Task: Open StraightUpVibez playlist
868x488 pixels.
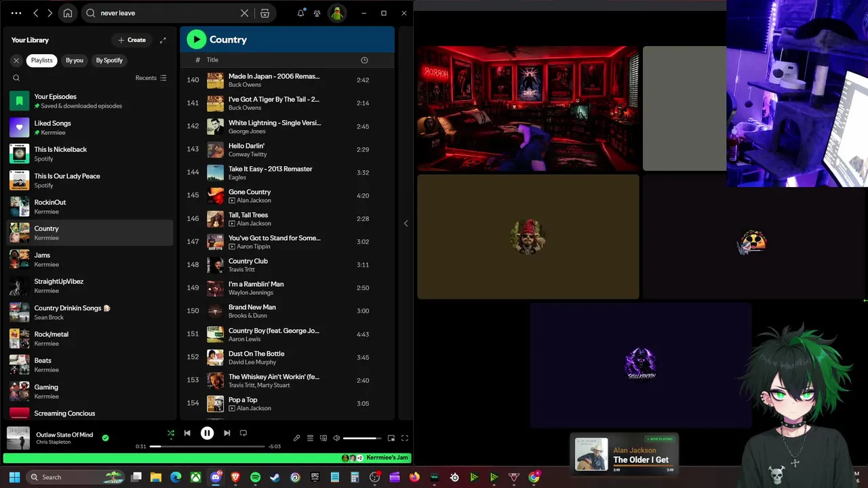Action: [x=90, y=286]
